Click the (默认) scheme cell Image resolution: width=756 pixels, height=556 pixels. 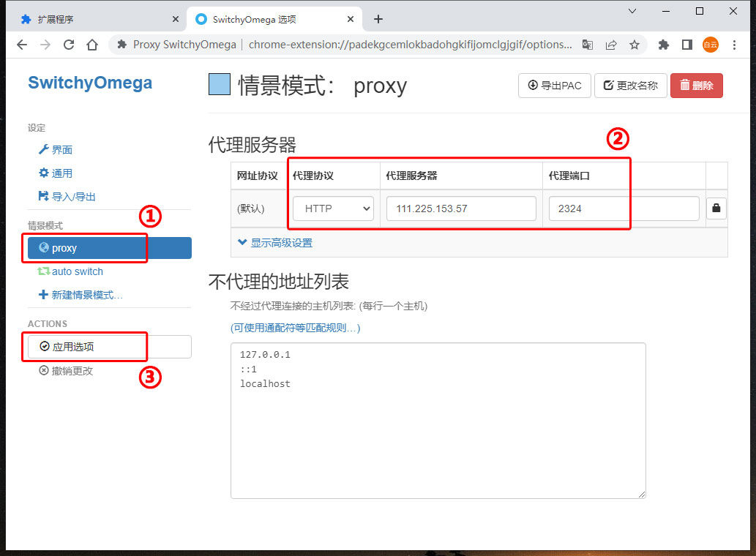click(x=251, y=209)
